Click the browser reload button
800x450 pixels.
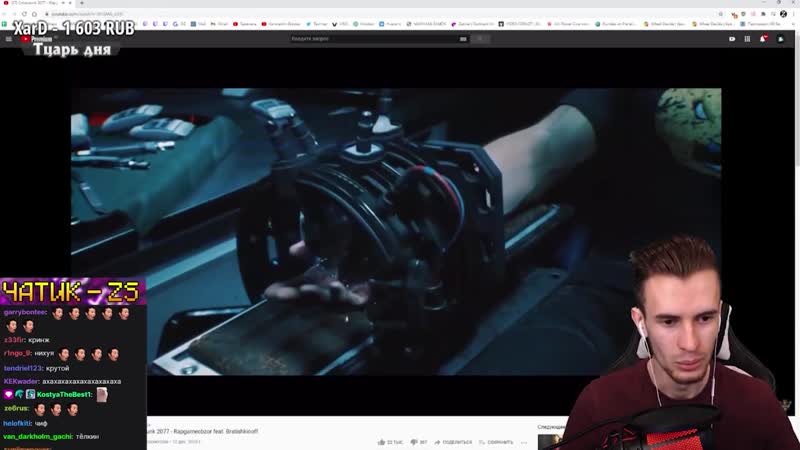tap(24, 14)
